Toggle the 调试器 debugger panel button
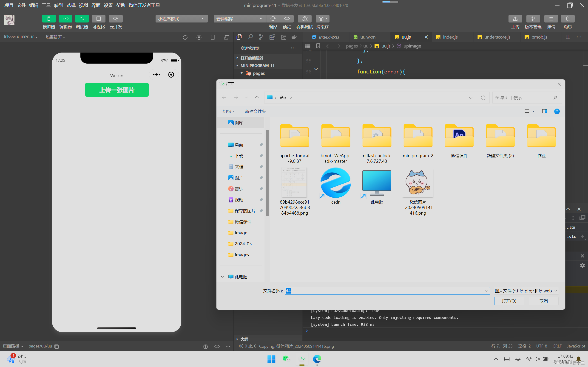 pos(82,19)
